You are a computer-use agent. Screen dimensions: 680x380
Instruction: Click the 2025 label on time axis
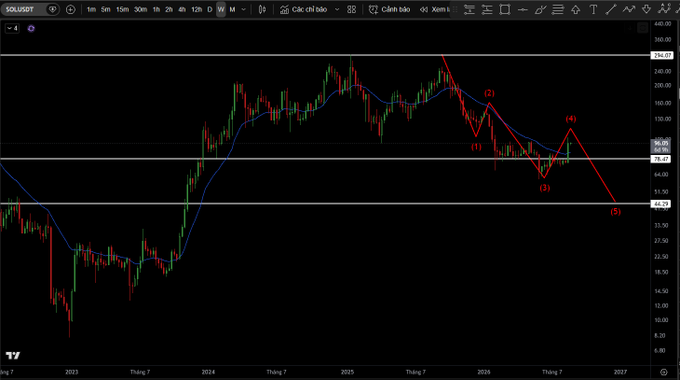[347, 372]
